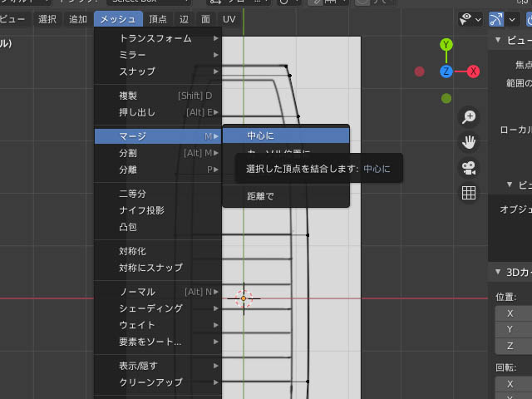The image size is (532, 399).
Task: Click the zoom view magnifier icon
Action: pos(469,117)
